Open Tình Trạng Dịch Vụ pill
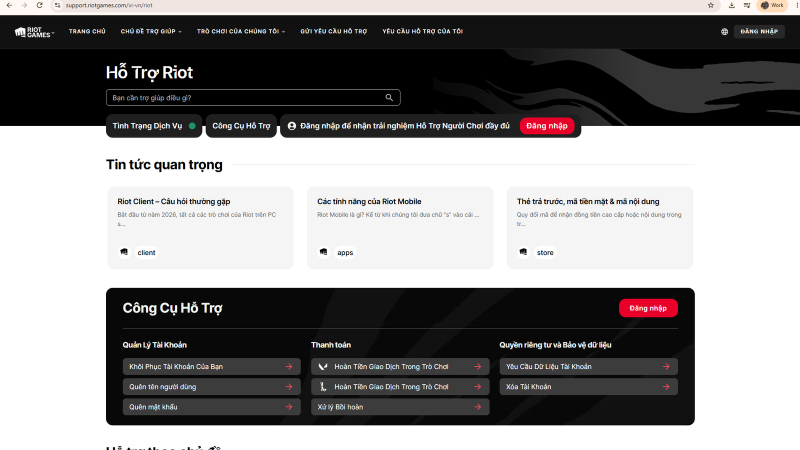Screen dimensions: 800x450 (154, 126)
